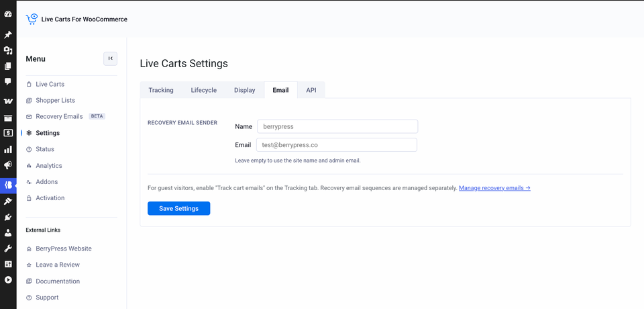Open Comments speech bubble icon

click(8, 81)
